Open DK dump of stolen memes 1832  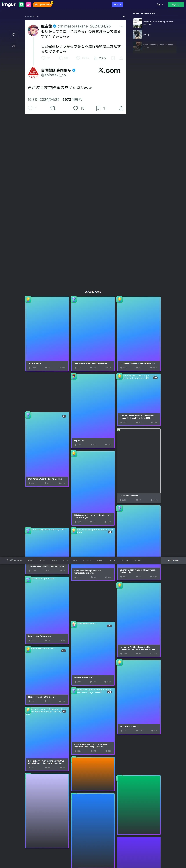93,721
